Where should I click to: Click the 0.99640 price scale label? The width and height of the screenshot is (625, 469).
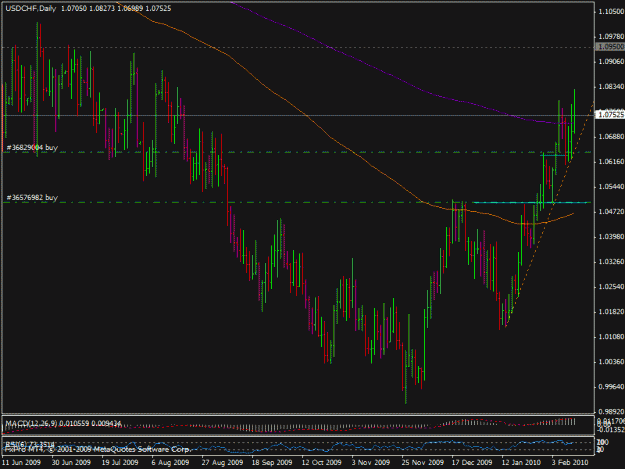pos(611,387)
